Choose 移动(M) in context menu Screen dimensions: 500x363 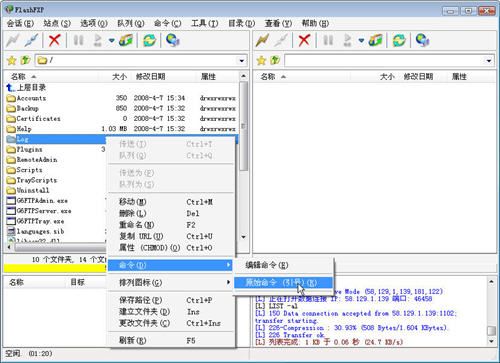171,202
